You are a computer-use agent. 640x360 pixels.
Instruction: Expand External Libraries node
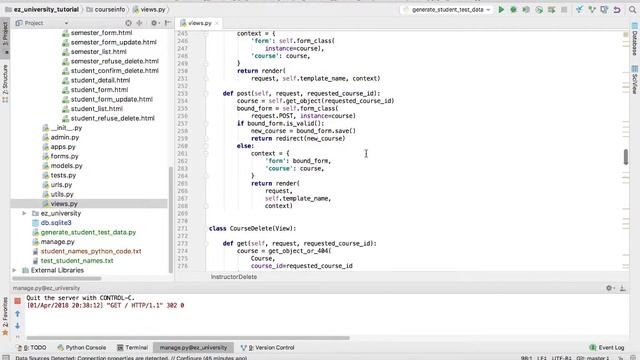(15, 270)
